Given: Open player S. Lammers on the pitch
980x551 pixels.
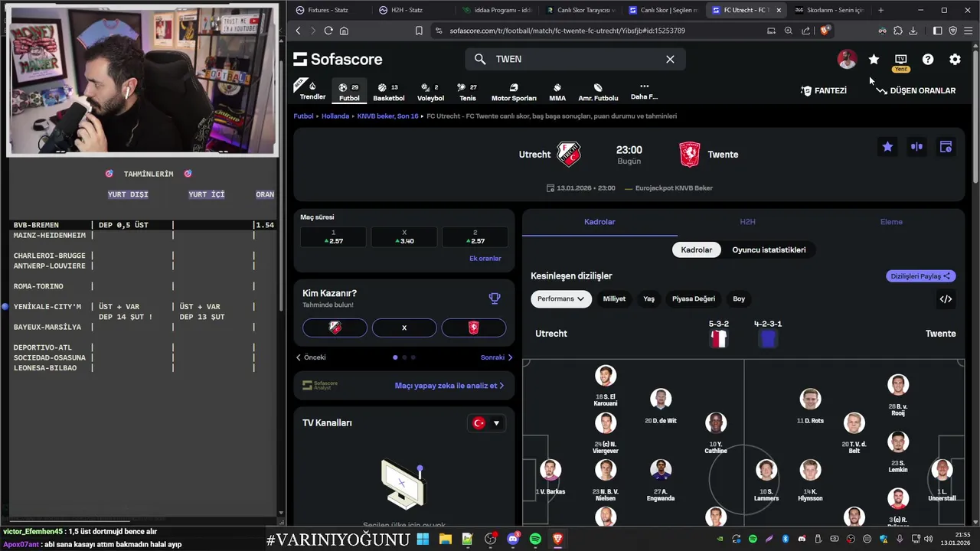Looking at the screenshot, I should (766, 481).
